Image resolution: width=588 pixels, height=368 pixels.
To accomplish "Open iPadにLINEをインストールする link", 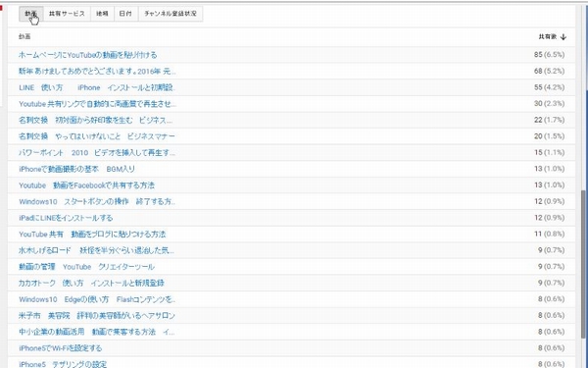I will pos(66,218).
